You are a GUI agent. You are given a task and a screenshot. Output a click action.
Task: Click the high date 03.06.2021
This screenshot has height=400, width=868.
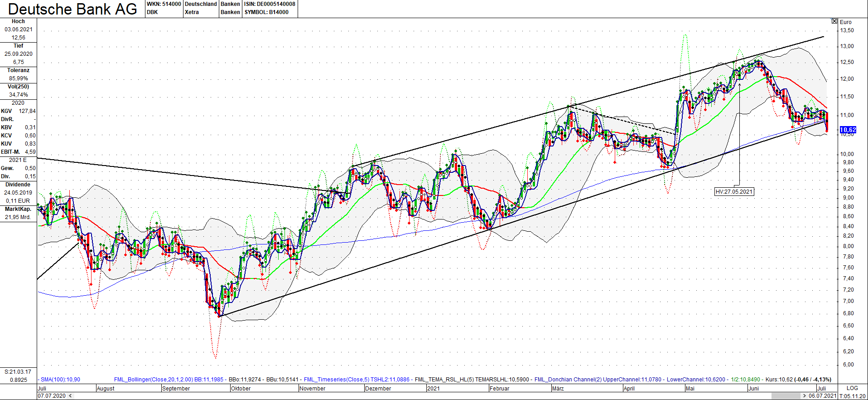pos(19,29)
